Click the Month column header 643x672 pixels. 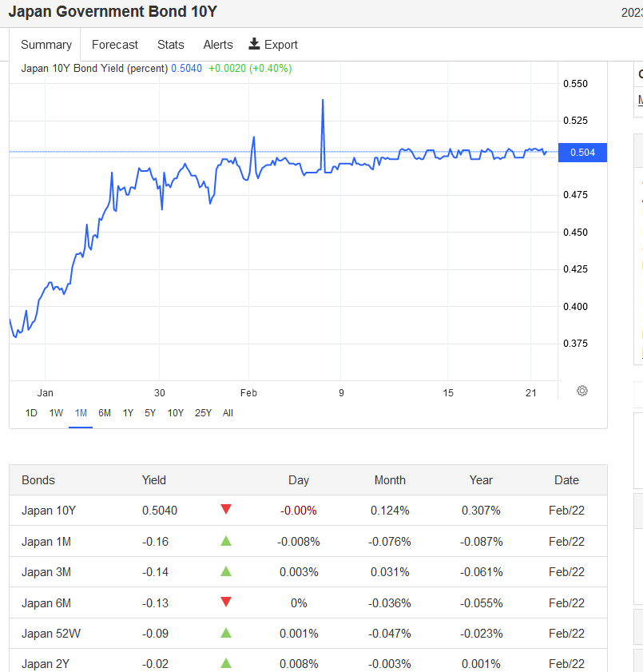coord(390,480)
